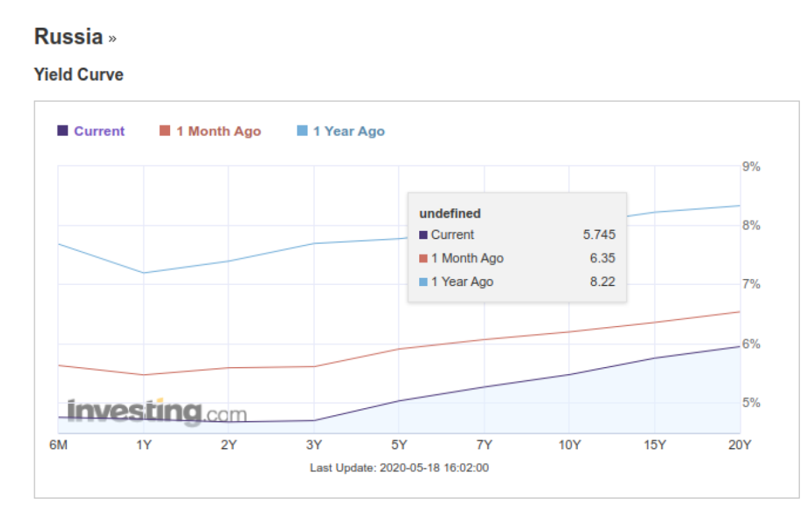Click the Yield Curve section title

pos(78,75)
